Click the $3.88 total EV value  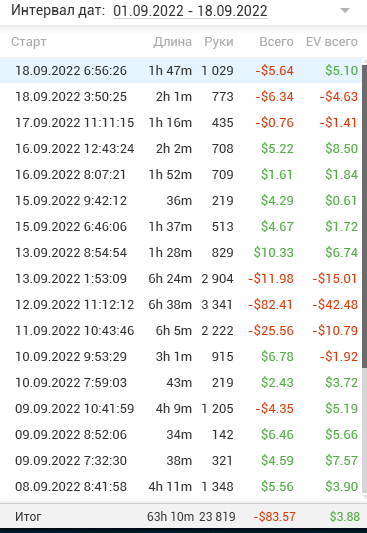click(345, 517)
